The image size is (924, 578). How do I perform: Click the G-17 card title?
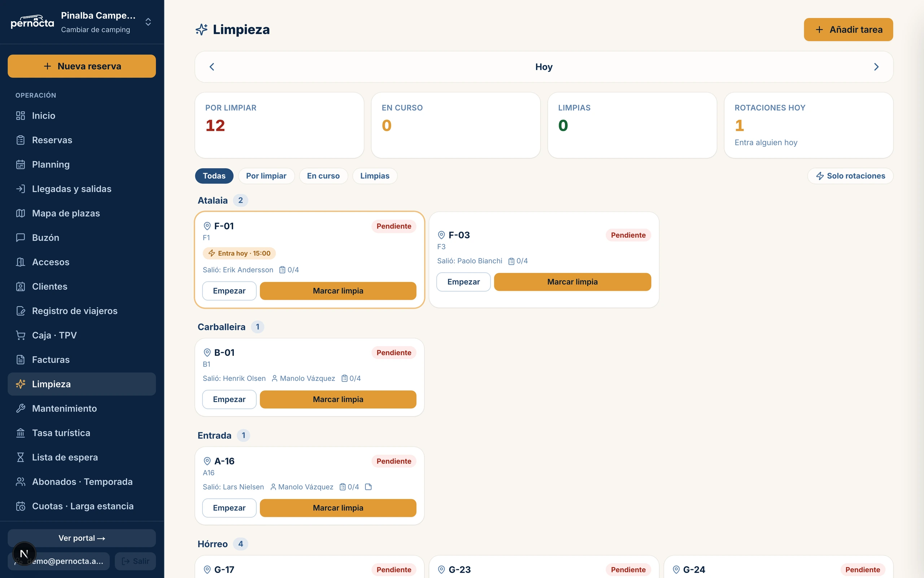coord(224,570)
